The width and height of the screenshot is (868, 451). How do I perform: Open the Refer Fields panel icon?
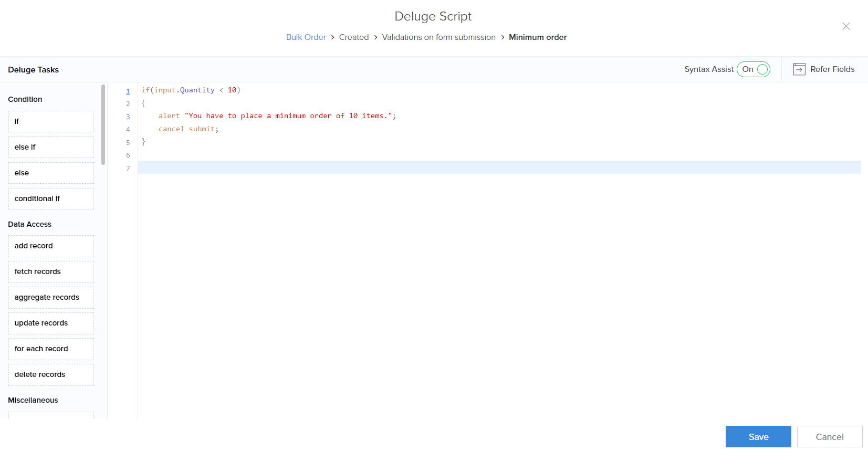point(799,69)
